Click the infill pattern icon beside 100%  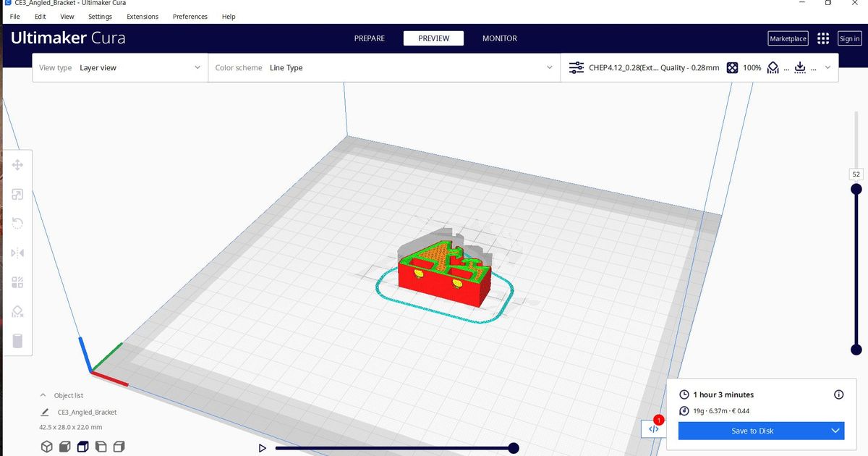click(732, 67)
